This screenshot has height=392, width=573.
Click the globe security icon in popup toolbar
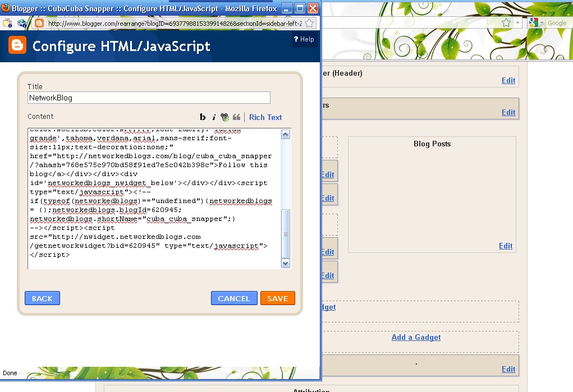coord(22,24)
